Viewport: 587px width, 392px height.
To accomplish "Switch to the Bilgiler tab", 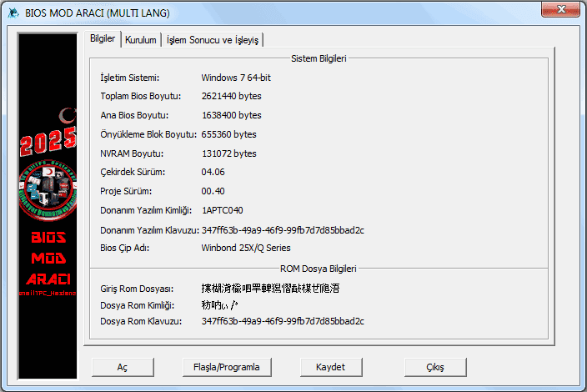I will (x=103, y=39).
